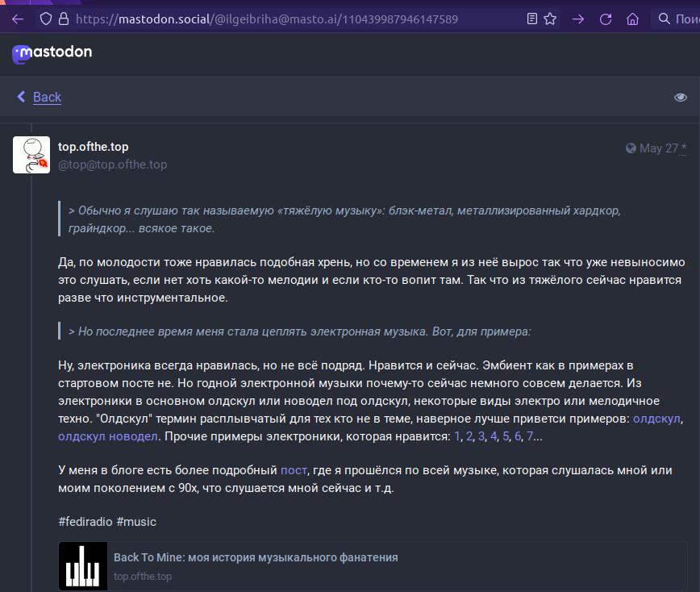Click the piano keys card thumbnail

pyautogui.click(x=83, y=566)
